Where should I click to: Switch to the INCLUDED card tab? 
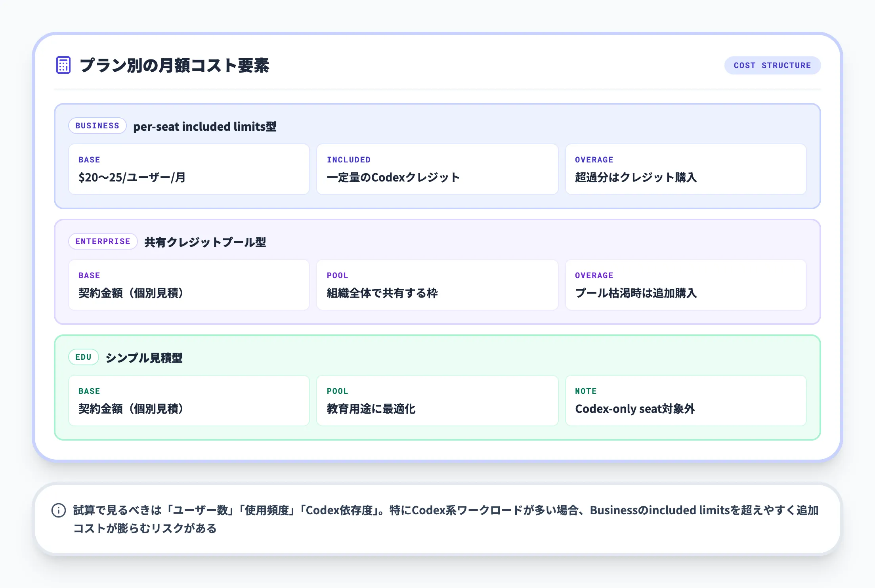(437, 169)
